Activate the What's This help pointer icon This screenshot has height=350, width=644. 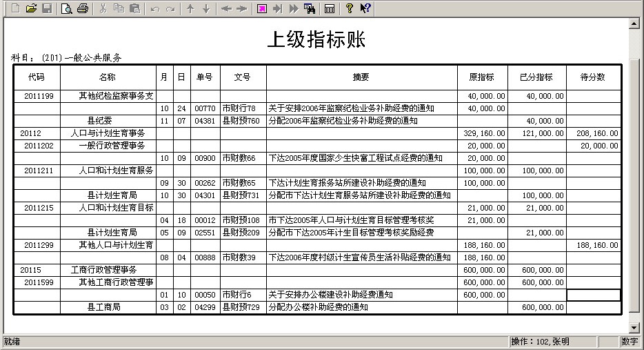(x=365, y=8)
